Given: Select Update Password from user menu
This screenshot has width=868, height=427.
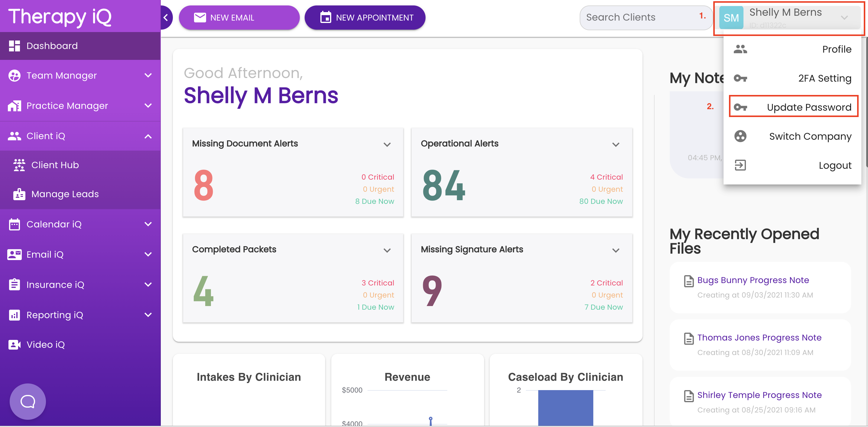Looking at the screenshot, I should (x=809, y=107).
